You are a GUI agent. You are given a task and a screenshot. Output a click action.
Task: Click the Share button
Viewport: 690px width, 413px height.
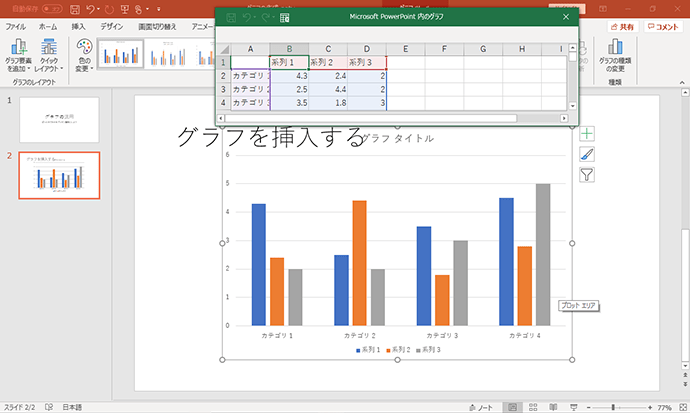tap(623, 27)
